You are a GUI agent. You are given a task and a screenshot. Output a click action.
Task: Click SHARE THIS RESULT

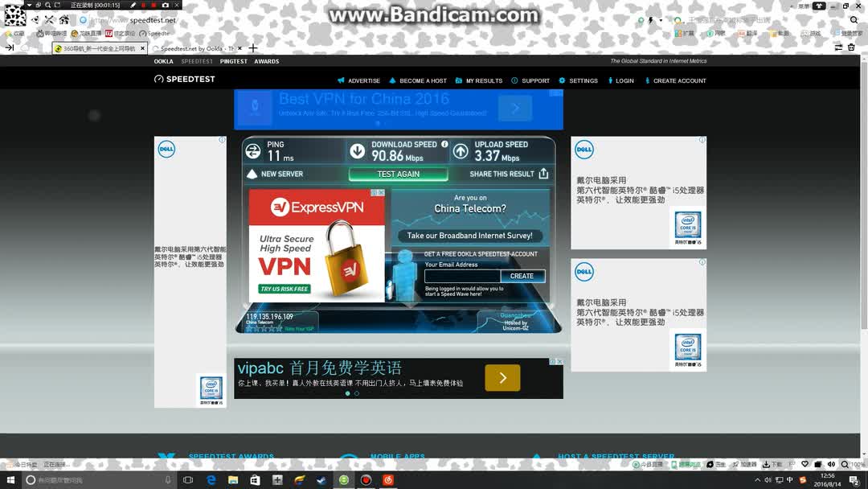click(x=502, y=174)
